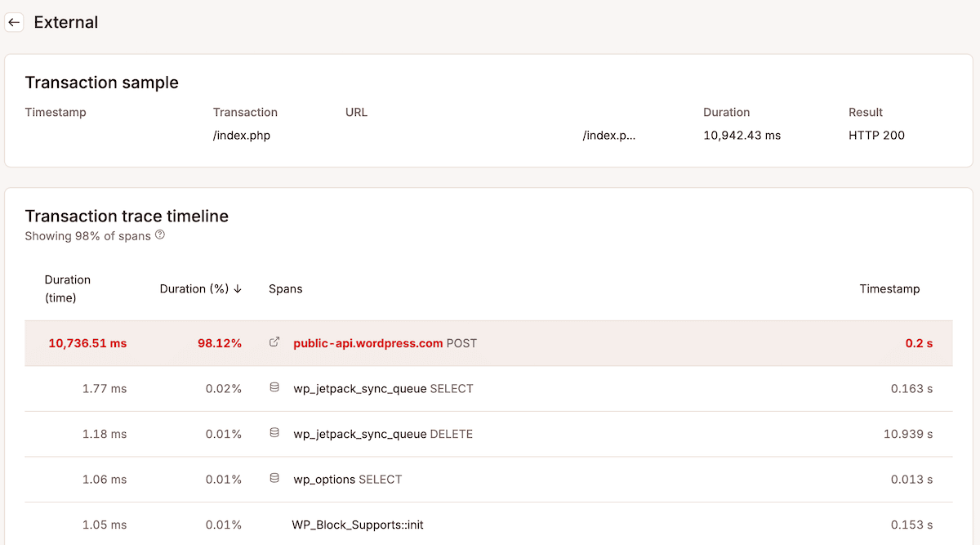Sort by the Timestamp column header
Viewport: 980px width, 545px height.
pyautogui.click(x=889, y=288)
